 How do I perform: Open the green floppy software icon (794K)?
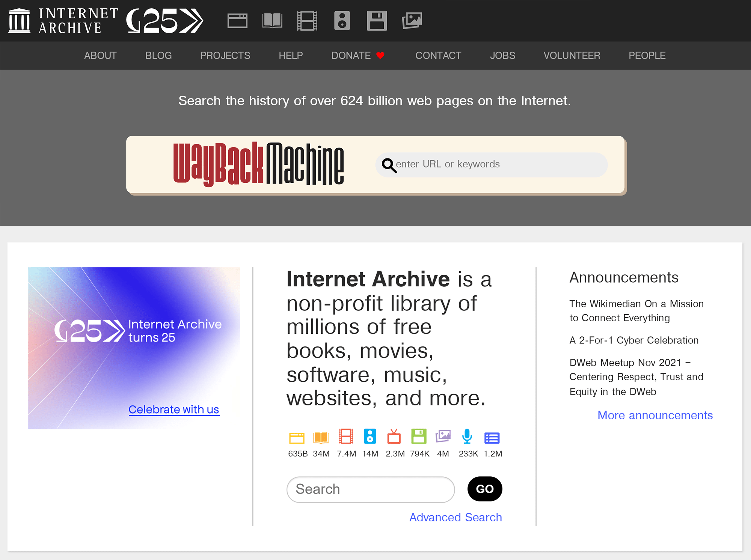click(419, 437)
